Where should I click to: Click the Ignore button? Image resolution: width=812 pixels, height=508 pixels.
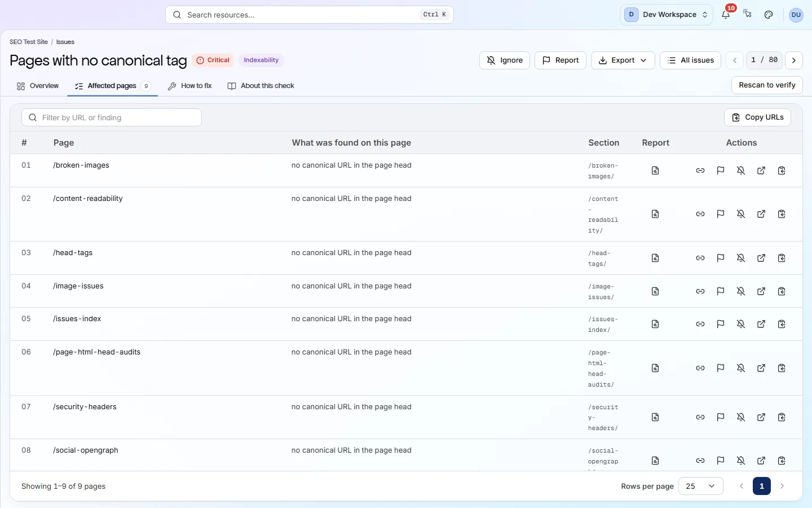(504, 60)
